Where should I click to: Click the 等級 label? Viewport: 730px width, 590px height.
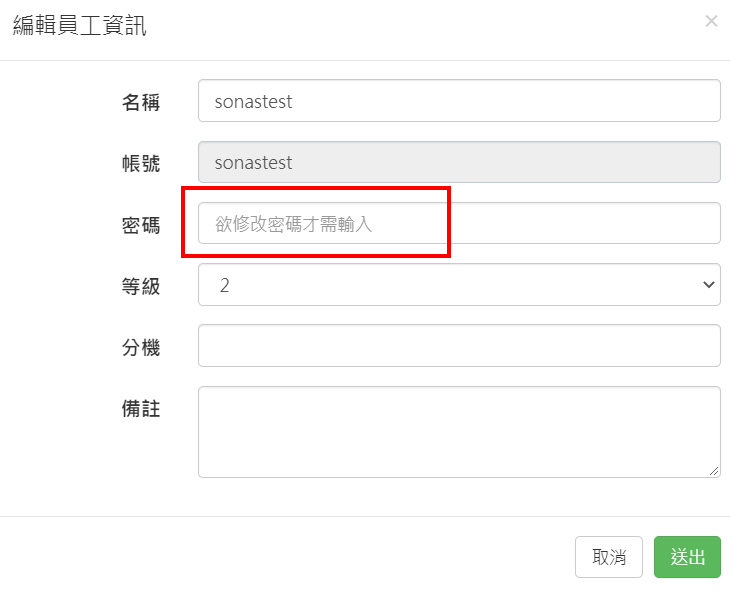[x=141, y=286]
